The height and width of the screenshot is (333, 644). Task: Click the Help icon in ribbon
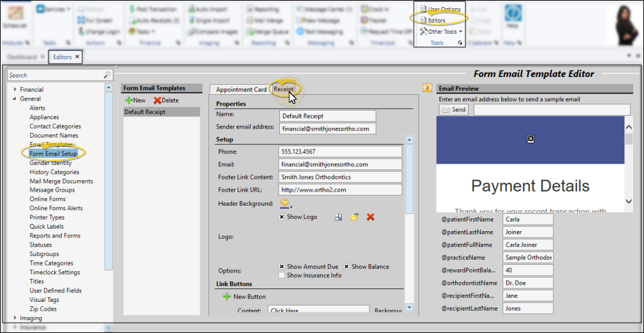pyautogui.click(x=511, y=17)
